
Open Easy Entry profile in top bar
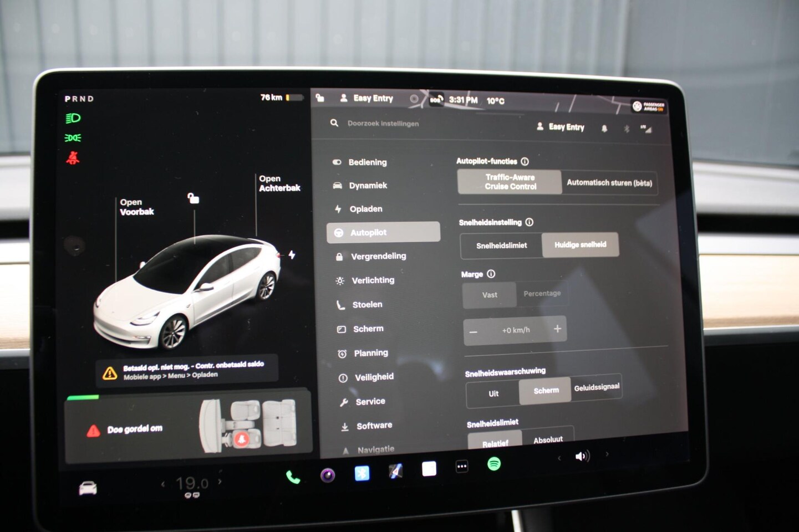pos(367,98)
